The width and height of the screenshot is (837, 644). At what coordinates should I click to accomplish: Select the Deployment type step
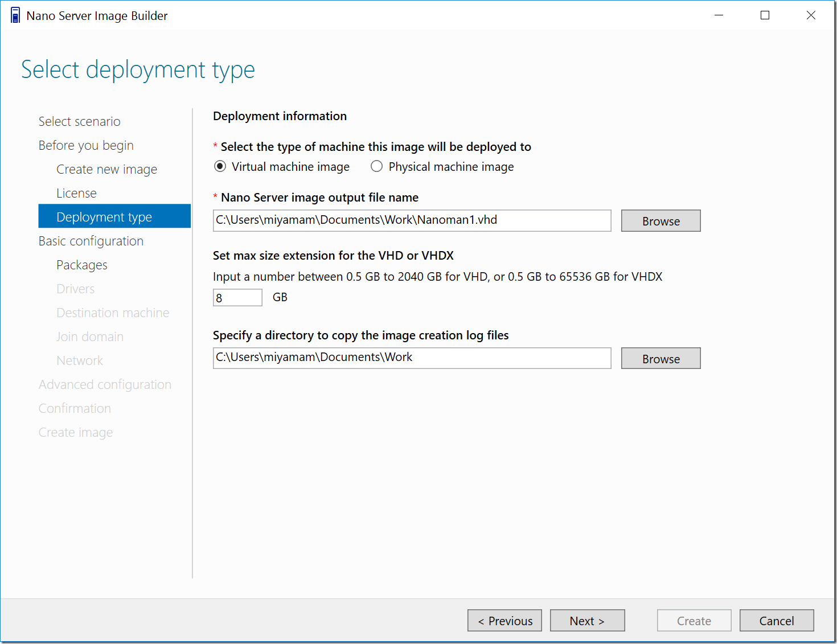(114, 216)
